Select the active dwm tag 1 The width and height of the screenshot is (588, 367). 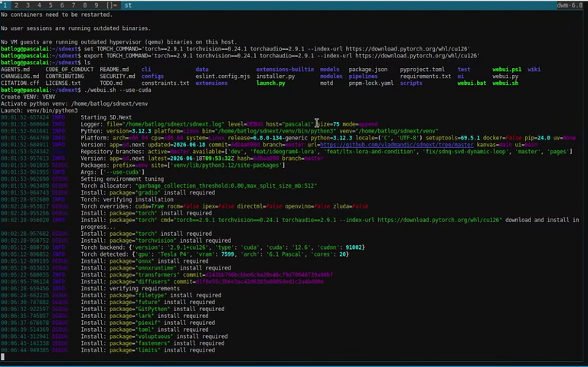[5, 5]
